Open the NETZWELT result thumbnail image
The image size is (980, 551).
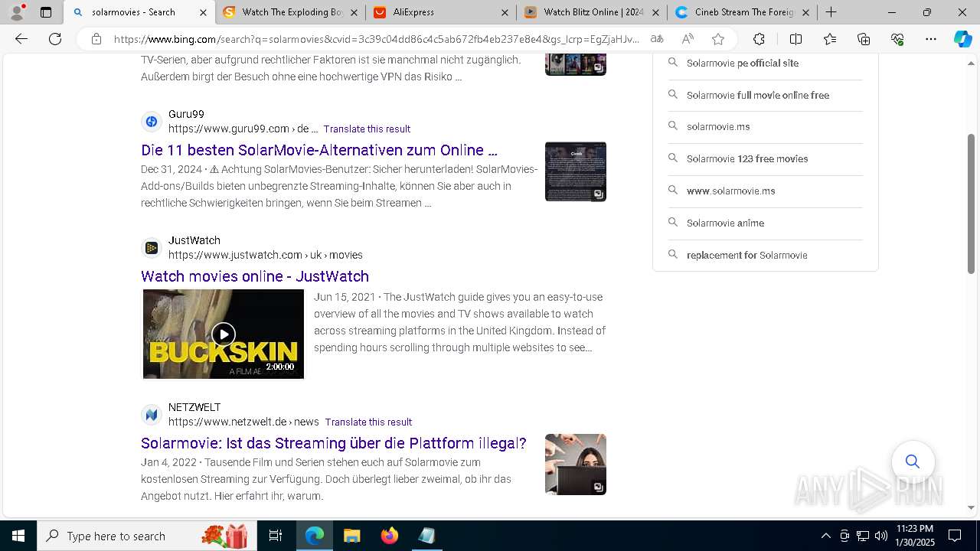[x=576, y=465]
